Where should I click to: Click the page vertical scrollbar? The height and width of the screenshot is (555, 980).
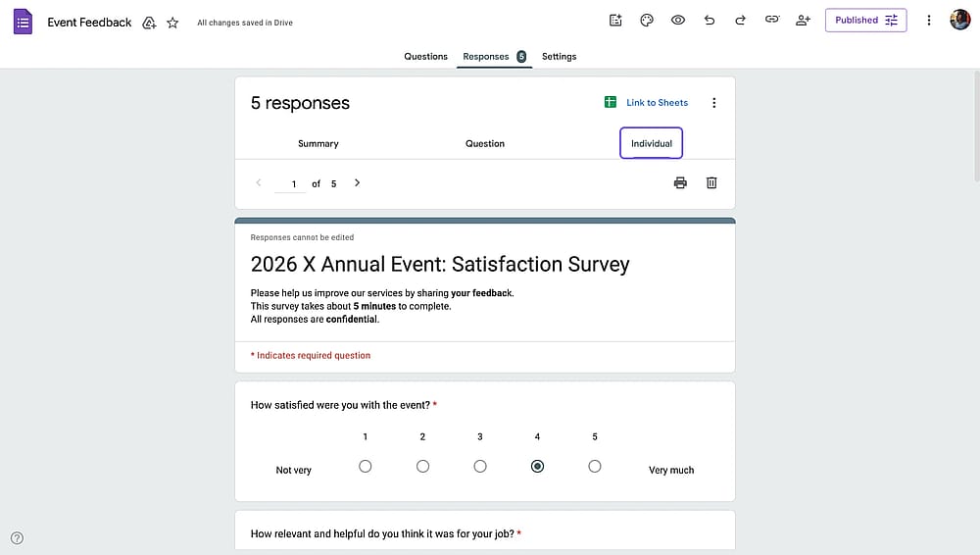[976, 126]
